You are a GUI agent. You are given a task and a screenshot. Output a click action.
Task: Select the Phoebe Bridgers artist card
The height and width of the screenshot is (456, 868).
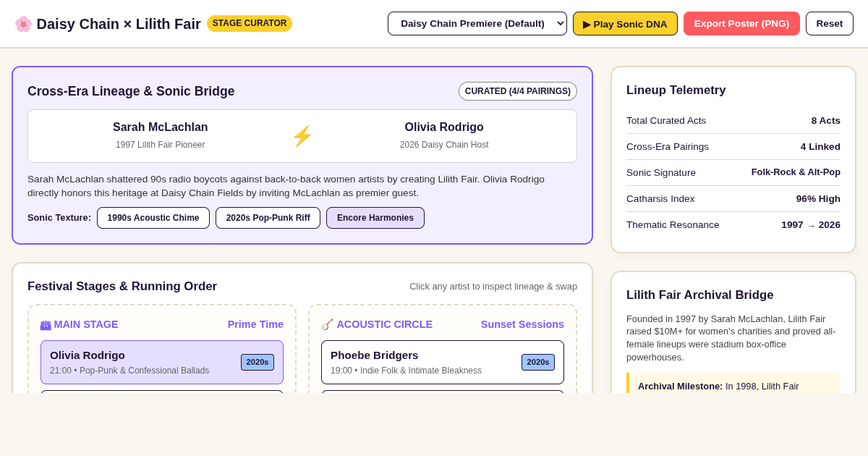click(443, 362)
